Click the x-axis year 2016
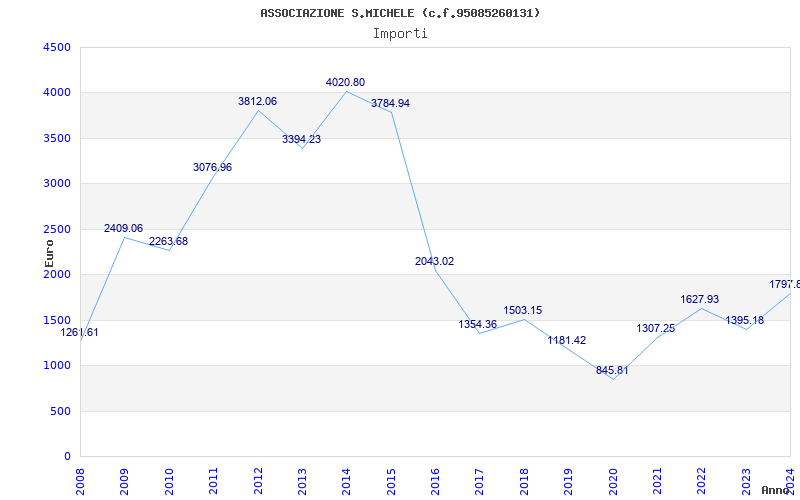This screenshot has height=500, width=800. [x=435, y=481]
